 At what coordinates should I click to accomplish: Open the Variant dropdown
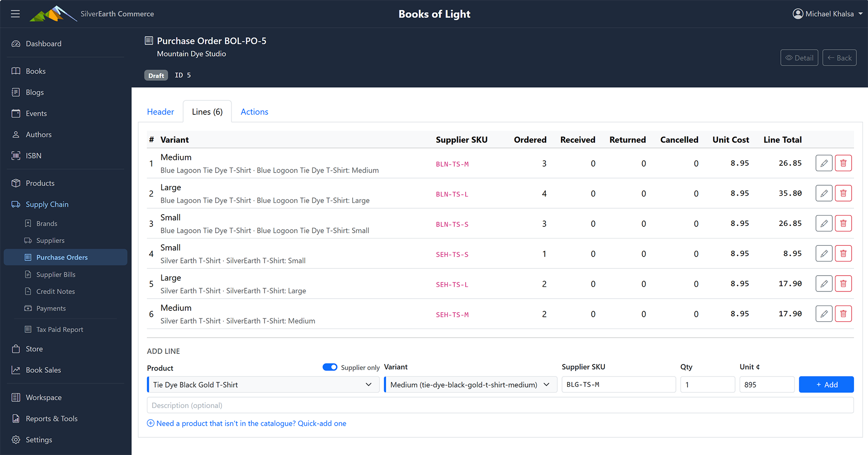(471, 385)
